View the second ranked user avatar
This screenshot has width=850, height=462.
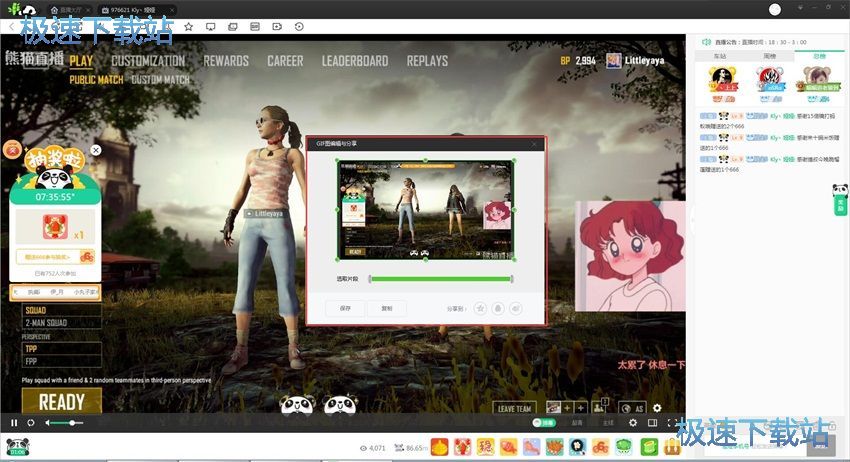click(770, 81)
